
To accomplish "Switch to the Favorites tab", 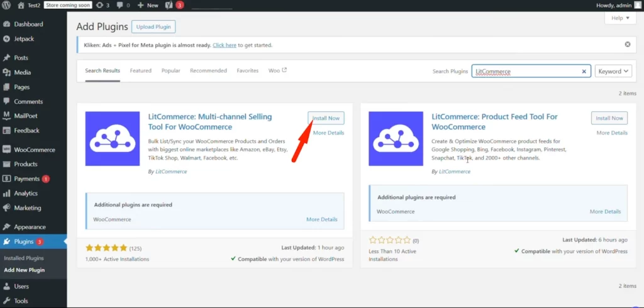I will click(x=248, y=70).
